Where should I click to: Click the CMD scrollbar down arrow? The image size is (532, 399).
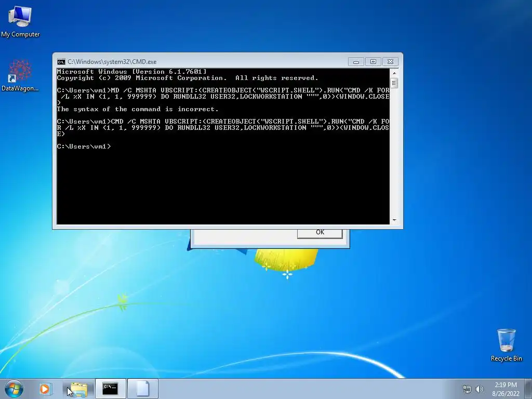click(394, 220)
